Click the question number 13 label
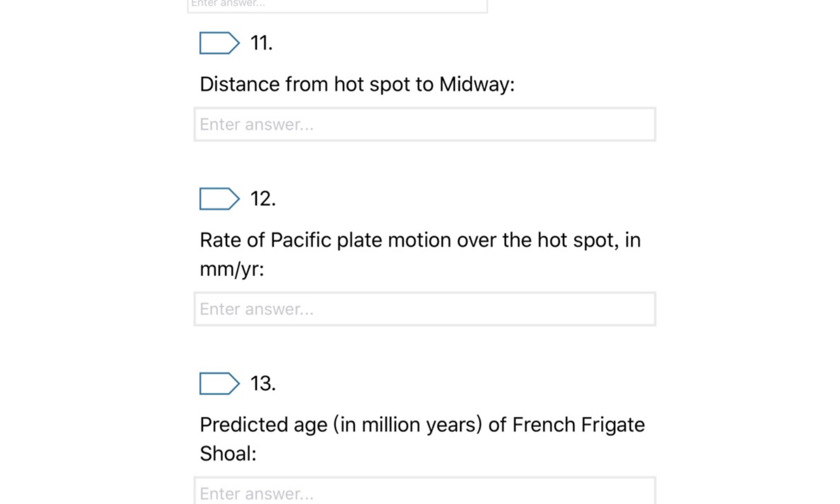 click(x=263, y=384)
